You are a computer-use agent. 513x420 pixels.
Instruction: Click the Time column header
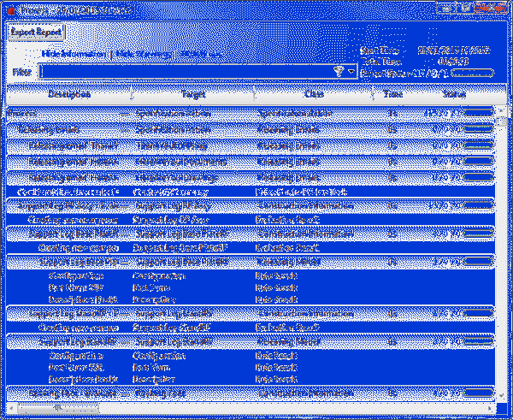pos(393,94)
